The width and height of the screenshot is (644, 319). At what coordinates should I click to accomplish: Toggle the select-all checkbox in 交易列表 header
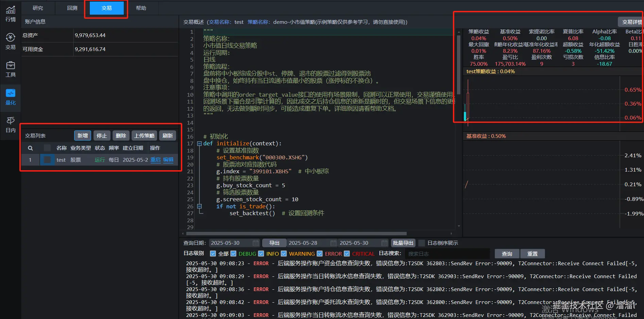click(47, 148)
